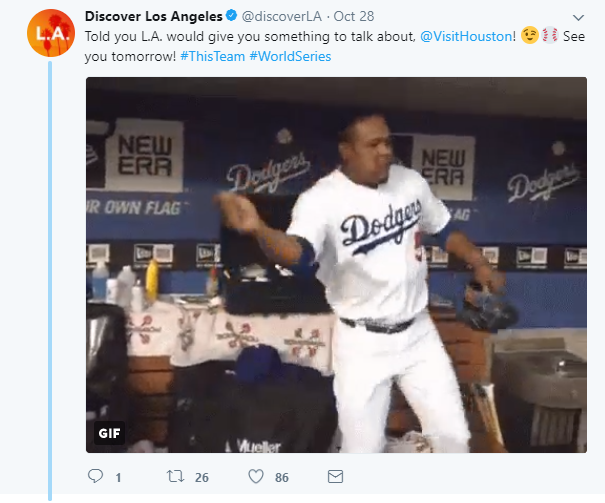The height and width of the screenshot is (503, 605).
Task: Send tweet via direct message envelope
Action: coord(335,476)
